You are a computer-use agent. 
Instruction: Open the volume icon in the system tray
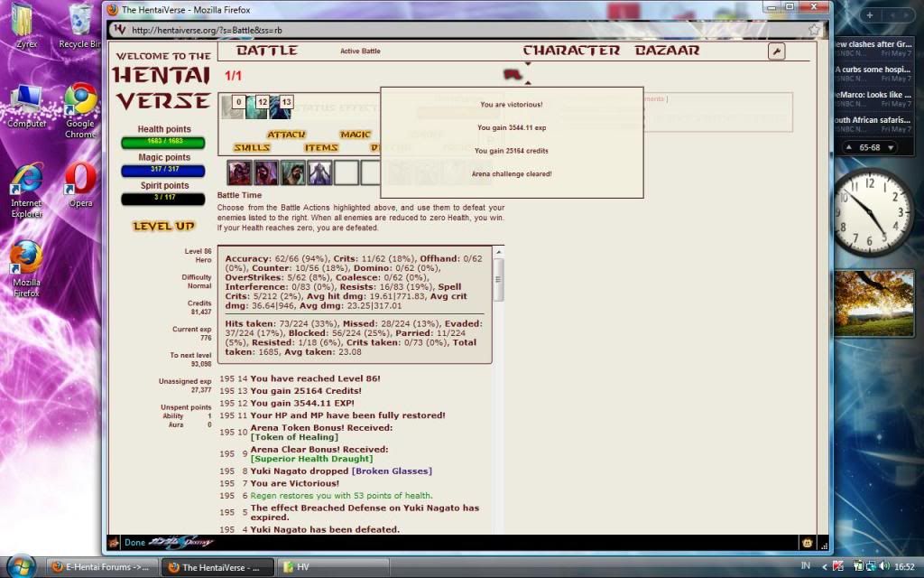pos(883,567)
